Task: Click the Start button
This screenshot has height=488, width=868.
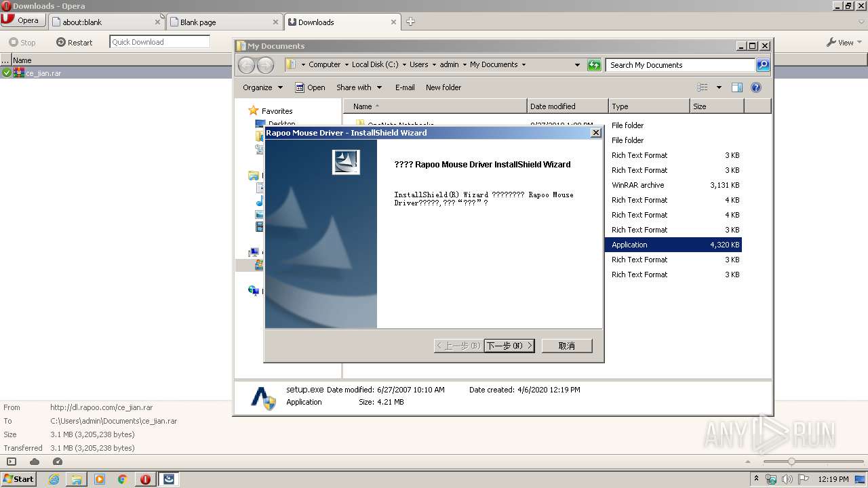Action: pyautogui.click(x=18, y=479)
